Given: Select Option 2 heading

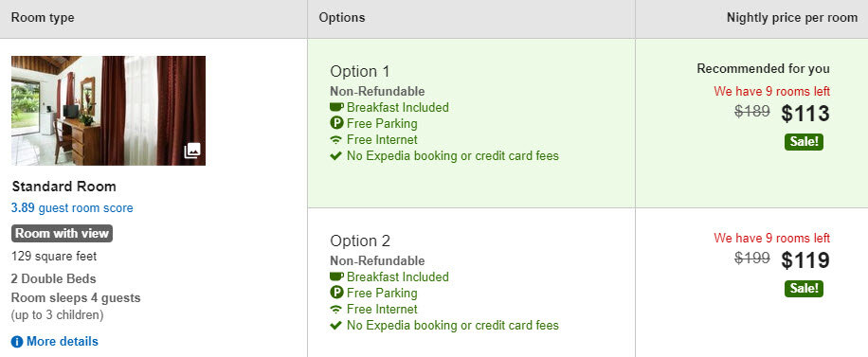Looking at the screenshot, I should [360, 241].
